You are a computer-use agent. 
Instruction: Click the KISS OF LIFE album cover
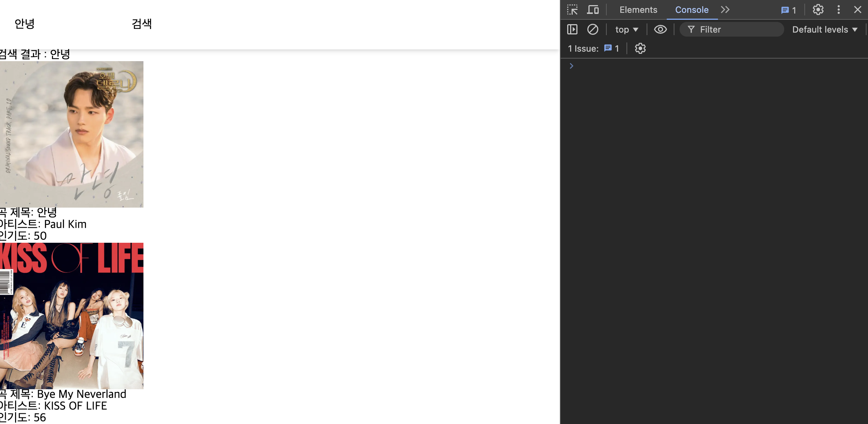click(72, 316)
